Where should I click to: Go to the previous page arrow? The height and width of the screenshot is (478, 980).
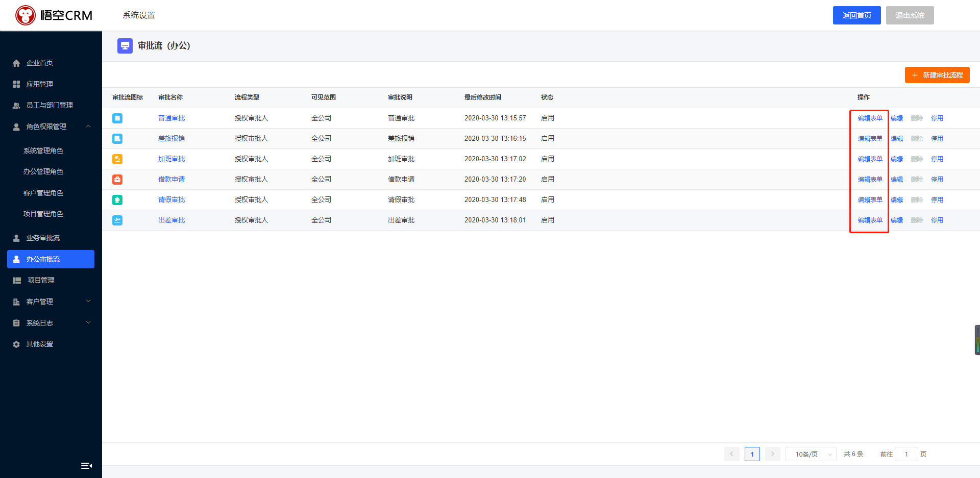(x=732, y=454)
